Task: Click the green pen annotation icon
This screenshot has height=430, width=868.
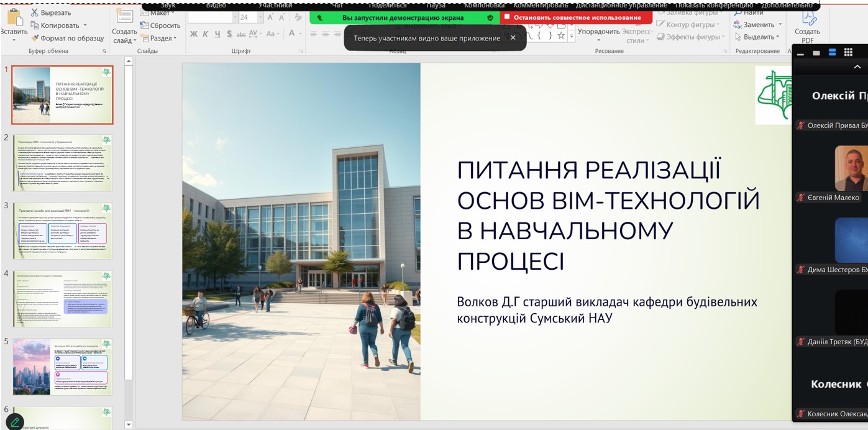Action: pyautogui.click(x=14, y=422)
